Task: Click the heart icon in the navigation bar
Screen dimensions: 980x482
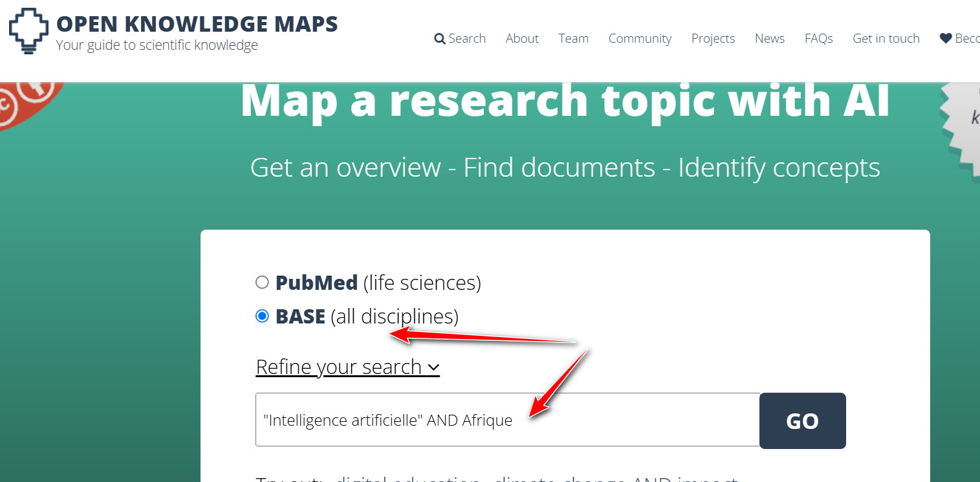Action: pos(945,38)
